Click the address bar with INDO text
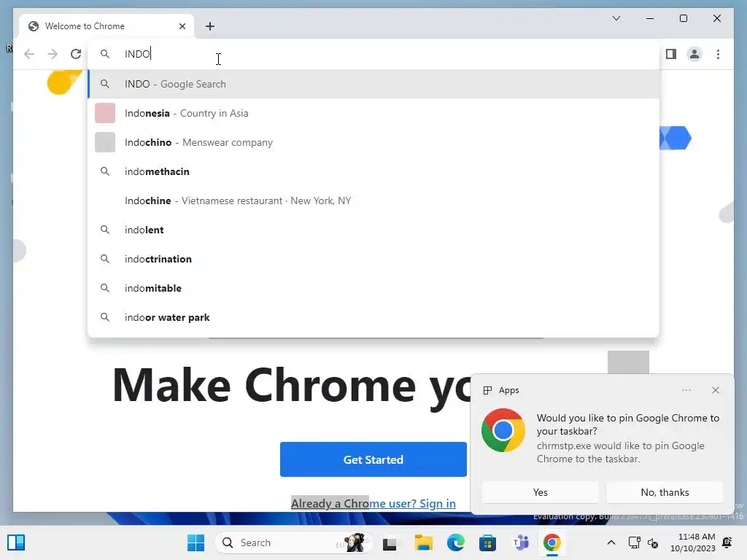Screen dimensions: 747x560 click(373, 54)
